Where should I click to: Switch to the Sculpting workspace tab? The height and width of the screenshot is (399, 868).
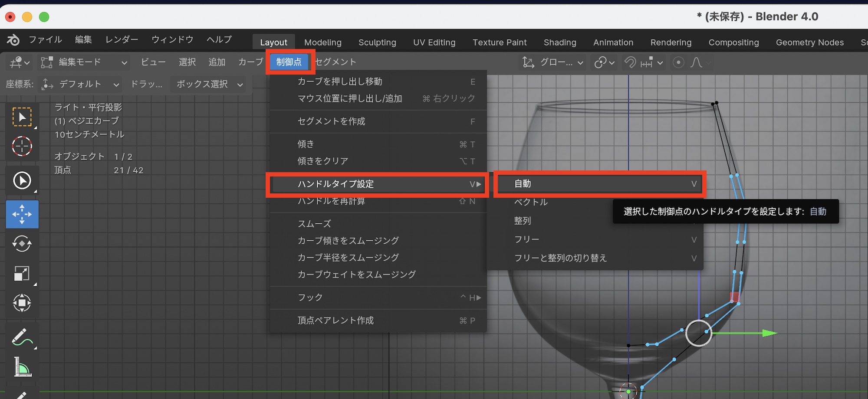tap(377, 43)
